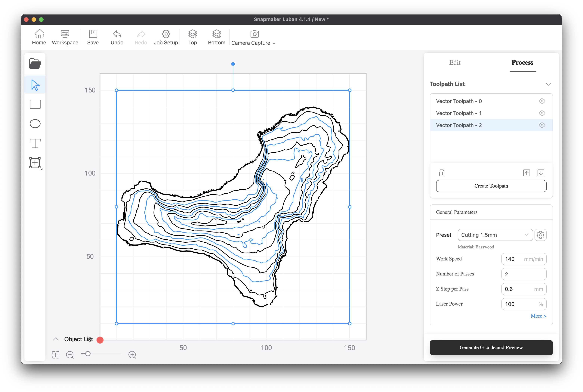
Task: Open the Cutting 1.5mm preset dropdown
Action: coord(495,235)
